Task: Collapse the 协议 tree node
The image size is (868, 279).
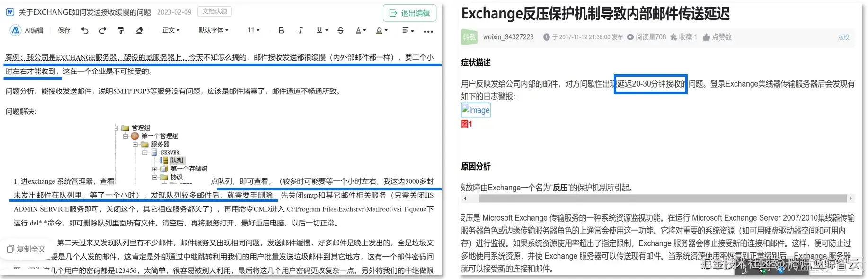Action: click(154, 177)
